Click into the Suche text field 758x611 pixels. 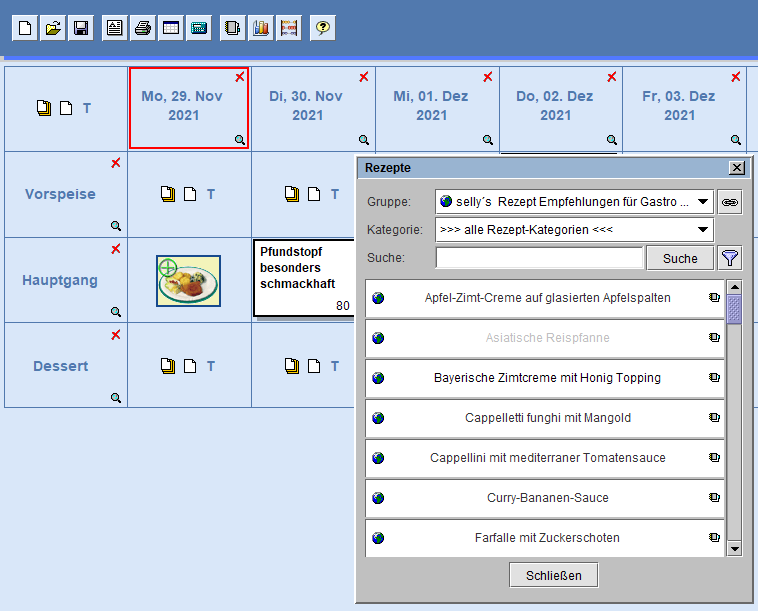[539, 258]
